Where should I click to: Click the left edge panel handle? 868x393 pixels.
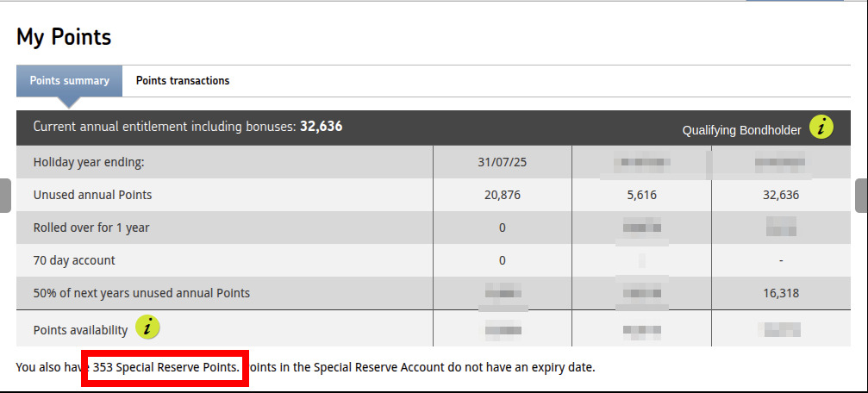4,196
